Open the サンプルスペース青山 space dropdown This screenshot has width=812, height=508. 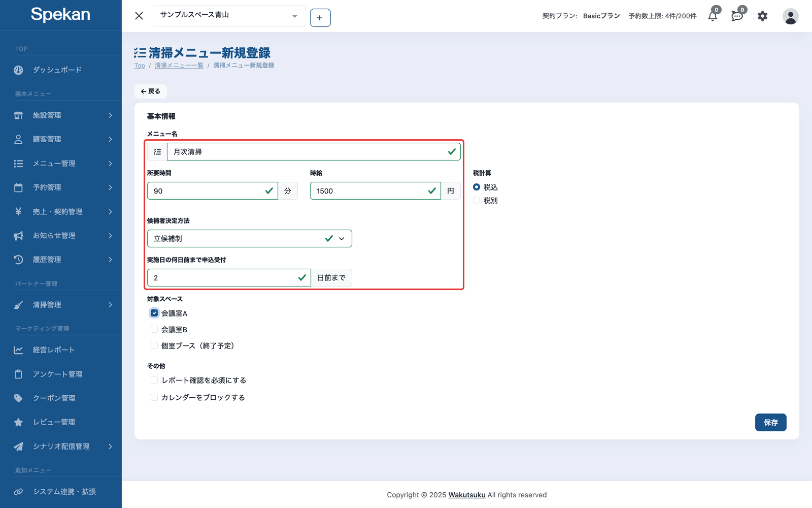(229, 16)
